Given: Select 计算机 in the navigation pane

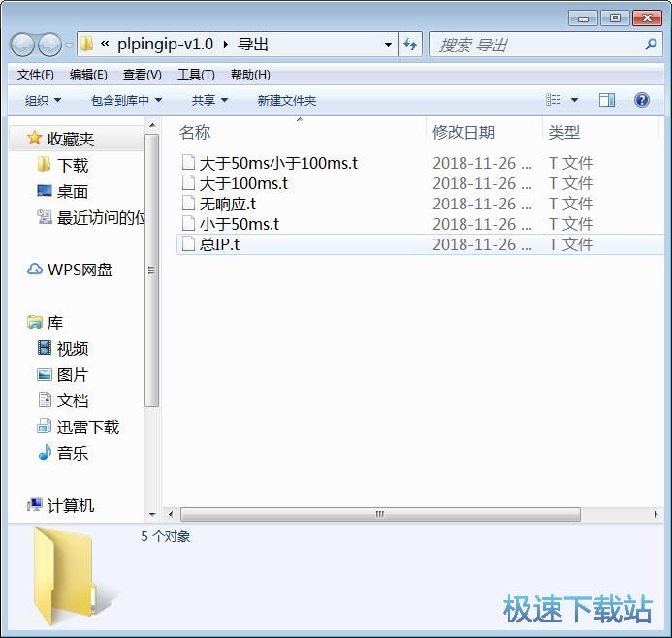Looking at the screenshot, I should (71, 505).
